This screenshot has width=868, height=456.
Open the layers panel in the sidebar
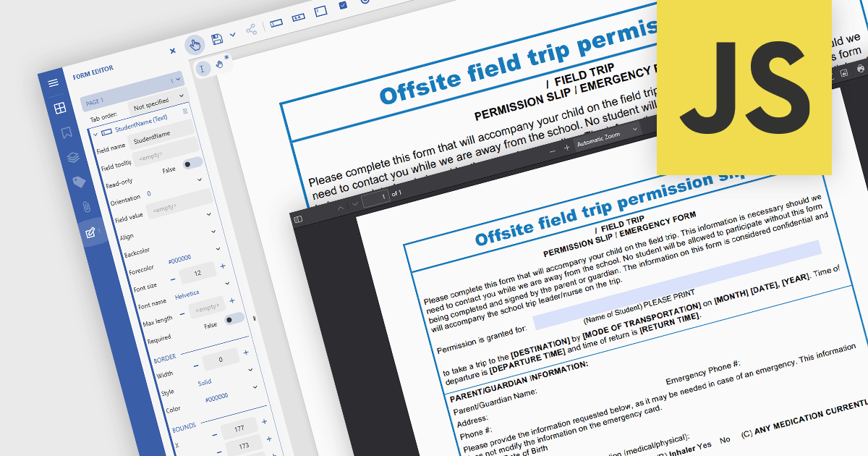pos(72,159)
